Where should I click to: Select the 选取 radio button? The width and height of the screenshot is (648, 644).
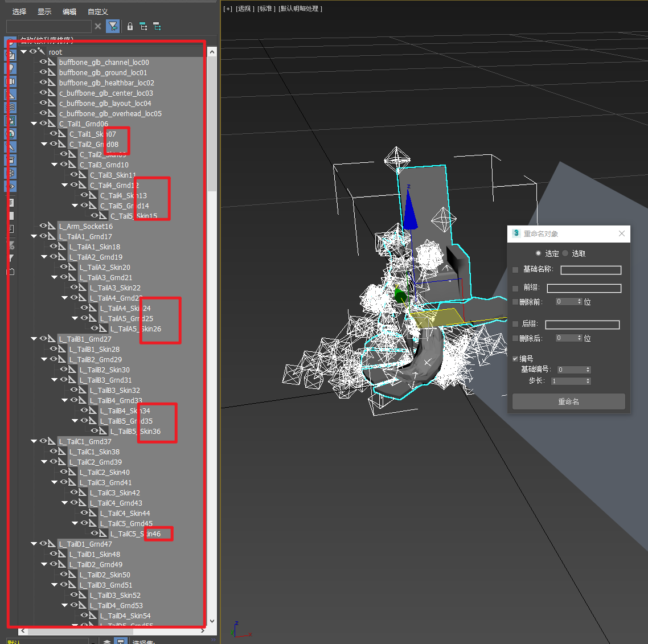coord(565,253)
